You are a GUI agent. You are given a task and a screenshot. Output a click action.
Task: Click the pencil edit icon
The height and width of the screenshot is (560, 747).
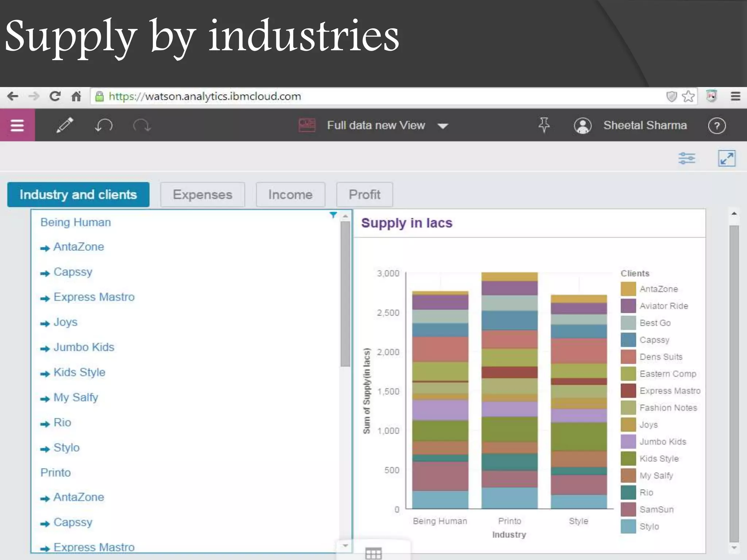(x=65, y=125)
